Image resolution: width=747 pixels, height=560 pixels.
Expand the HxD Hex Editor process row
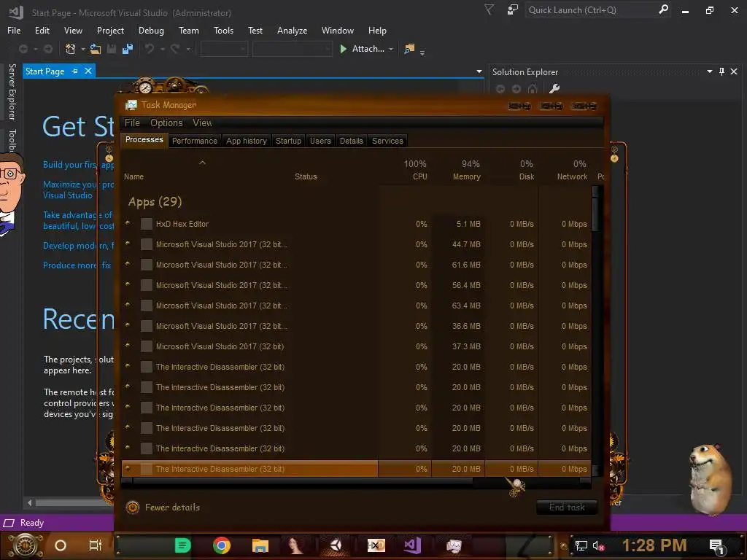click(x=128, y=223)
